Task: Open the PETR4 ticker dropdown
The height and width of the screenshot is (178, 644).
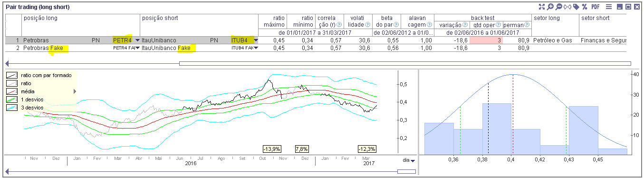Action: (x=137, y=41)
